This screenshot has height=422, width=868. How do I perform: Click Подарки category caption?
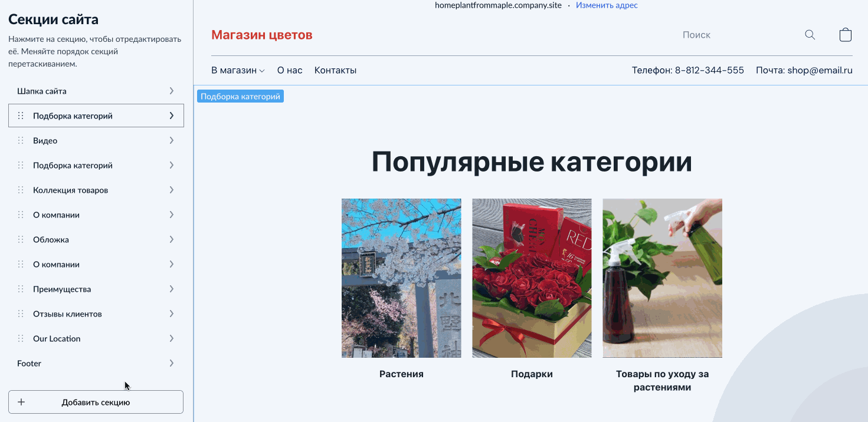click(532, 374)
